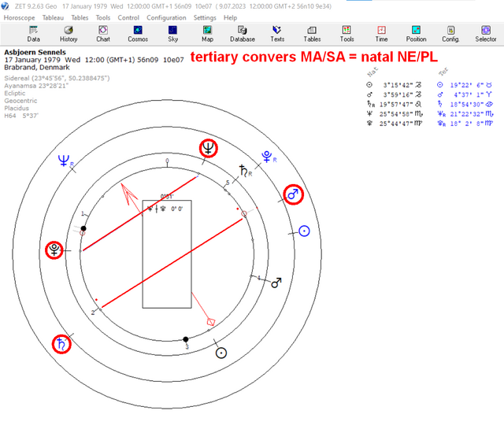Click the Ter column header
The image size is (504, 429).
443,72
